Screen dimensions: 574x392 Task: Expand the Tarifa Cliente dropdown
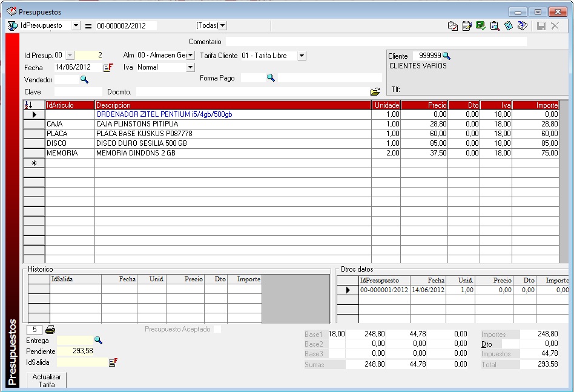tap(302, 56)
